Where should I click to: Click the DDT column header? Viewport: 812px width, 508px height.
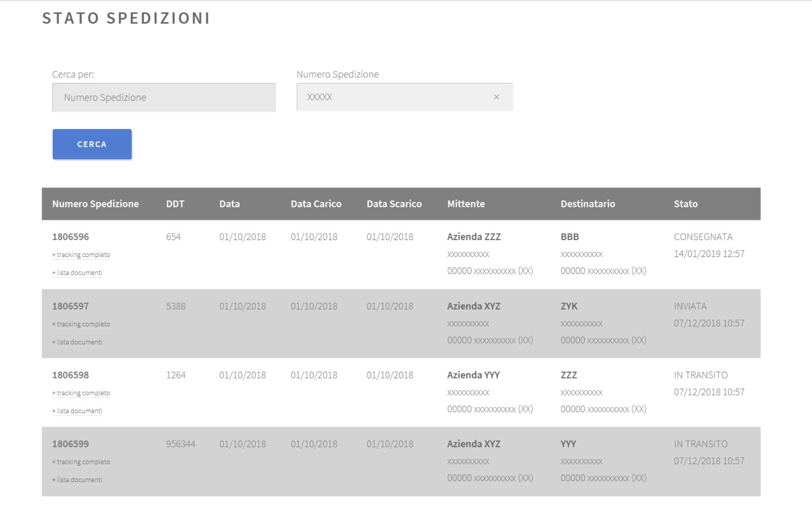coord(175,204)
